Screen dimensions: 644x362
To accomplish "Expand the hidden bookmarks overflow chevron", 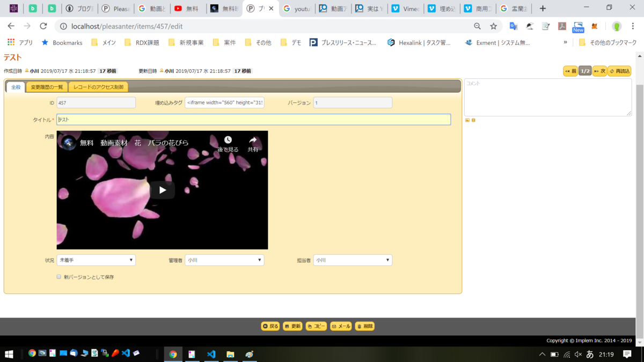I will point(565,42).
